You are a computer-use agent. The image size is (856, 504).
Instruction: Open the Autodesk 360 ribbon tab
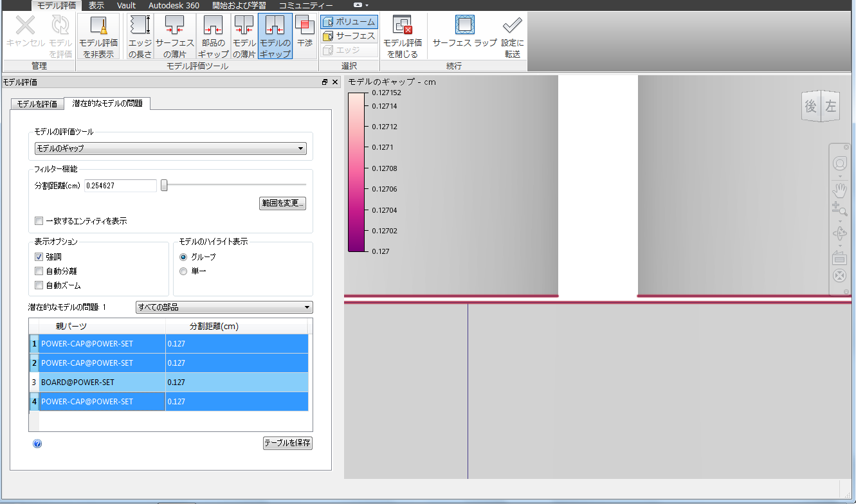point(174,5)
